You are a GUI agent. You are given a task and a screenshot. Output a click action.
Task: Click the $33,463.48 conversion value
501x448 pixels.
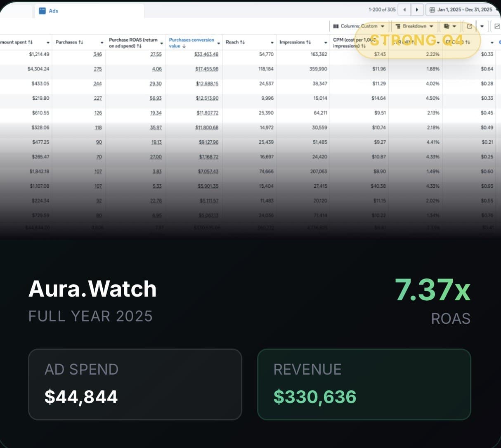(206, 54)
